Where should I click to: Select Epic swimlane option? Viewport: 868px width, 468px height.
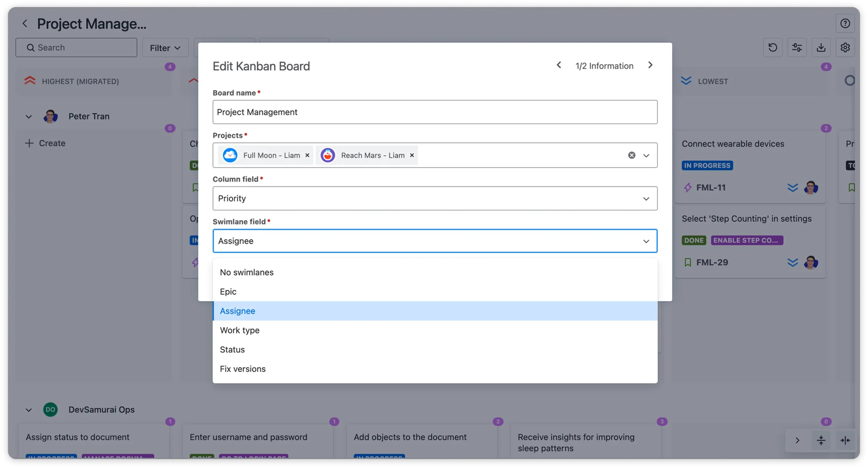[x=435, y=292]
